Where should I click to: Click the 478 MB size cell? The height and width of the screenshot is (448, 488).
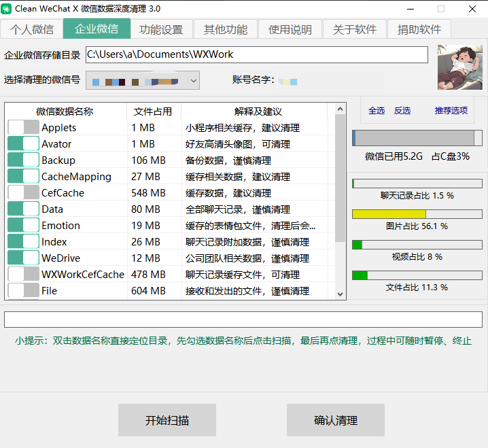pyautogui.click(x=148, y=274)
